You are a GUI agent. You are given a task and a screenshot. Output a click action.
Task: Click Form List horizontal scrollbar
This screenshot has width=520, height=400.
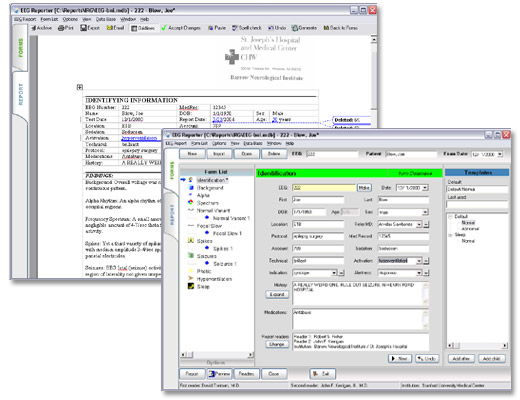(217, 355)
